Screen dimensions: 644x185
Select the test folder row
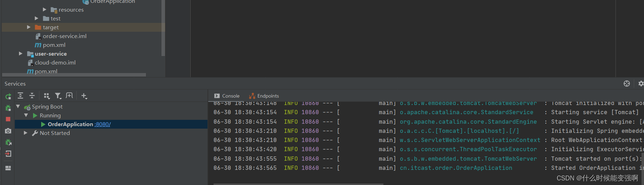coord(83,18)
